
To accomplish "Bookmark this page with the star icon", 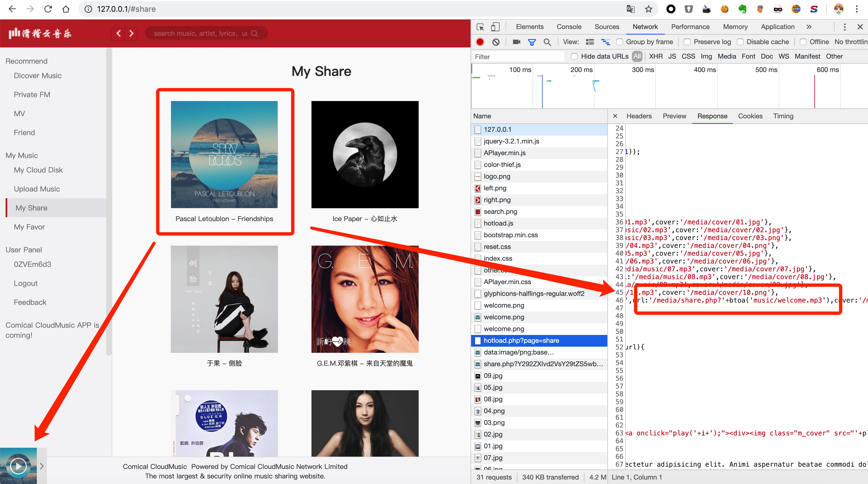I will (648, 9).
